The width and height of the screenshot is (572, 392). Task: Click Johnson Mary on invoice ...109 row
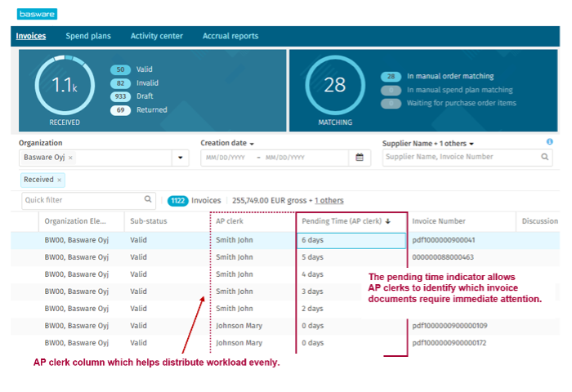[x=239, y=326]
